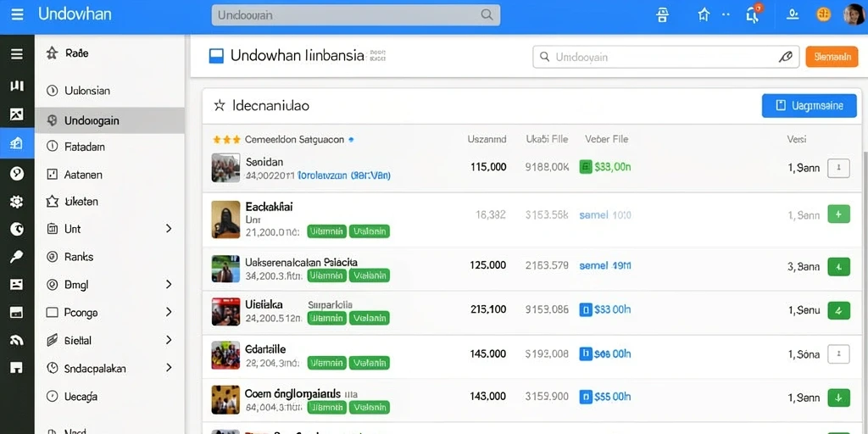The height and width of the screenshot is (434, 868).
Task: Expand the Unt sidebar item chevron
Action: [x=169, y=229]
